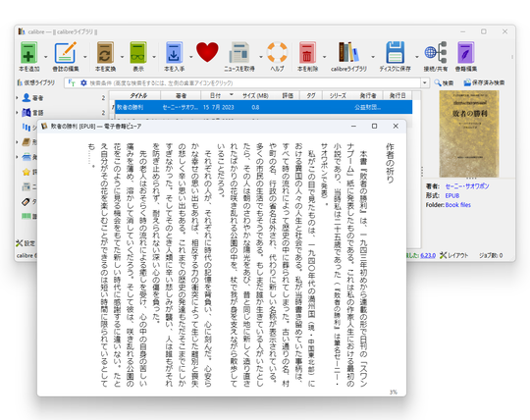
Task: Click the Connect/share (接続/共有) globe icon
Action: pos(436,52)
